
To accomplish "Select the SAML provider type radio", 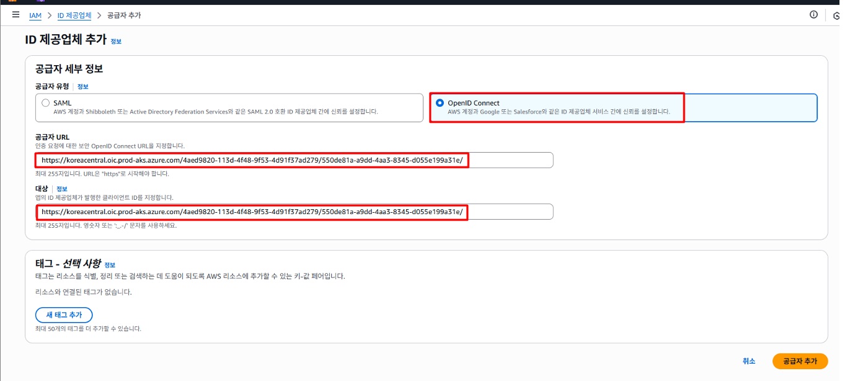I will 46,103.
